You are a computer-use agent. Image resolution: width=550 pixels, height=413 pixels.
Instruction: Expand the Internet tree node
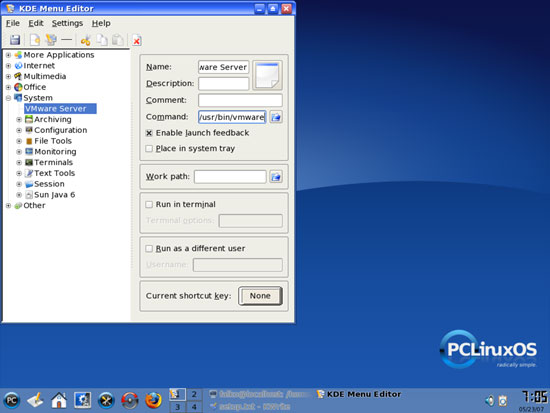point(8,66)
